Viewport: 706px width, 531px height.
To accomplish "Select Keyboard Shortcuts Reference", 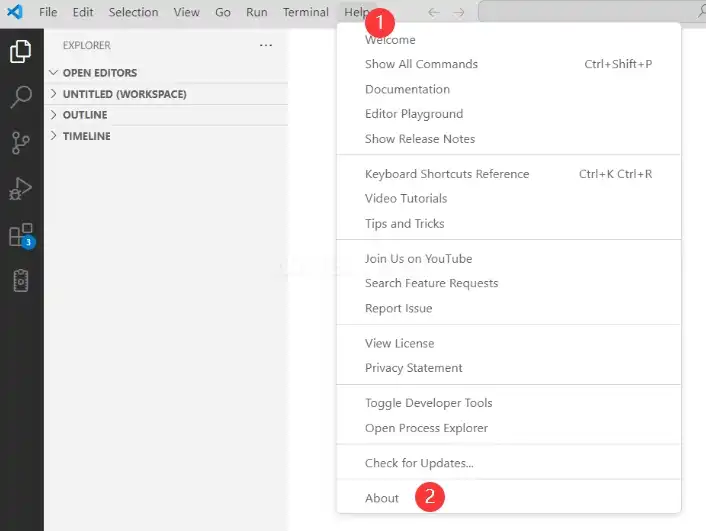I will coord(447,174).
